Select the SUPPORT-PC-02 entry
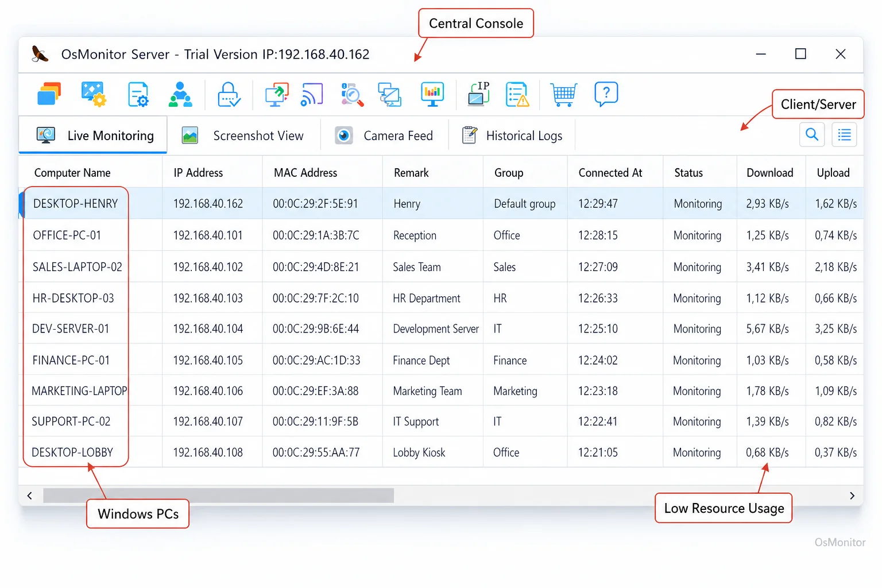882x588 pixels. coord(71,421)
